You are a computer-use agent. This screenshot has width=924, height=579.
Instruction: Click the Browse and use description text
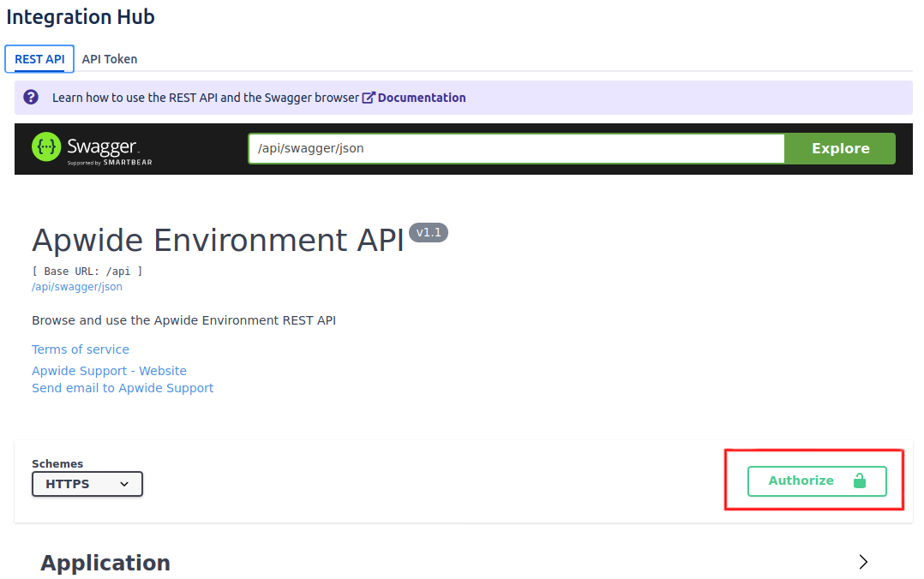[x=183, y=320]
